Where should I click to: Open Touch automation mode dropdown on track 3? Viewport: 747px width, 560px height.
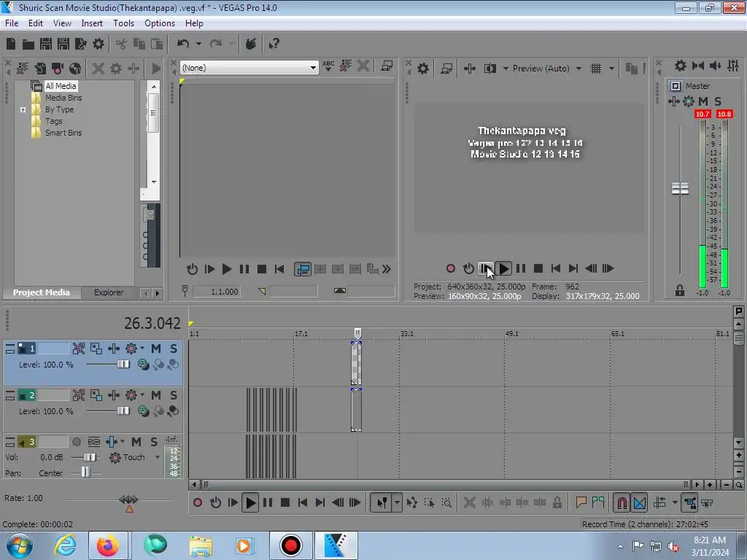coord(158,457)
